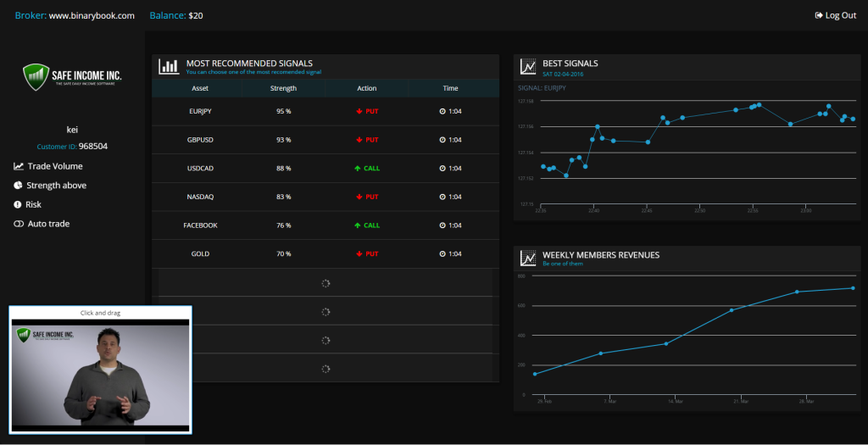Click the clock icon in USDCAD row
Viewport: 868px width, 445px height.
coord(442,169)
